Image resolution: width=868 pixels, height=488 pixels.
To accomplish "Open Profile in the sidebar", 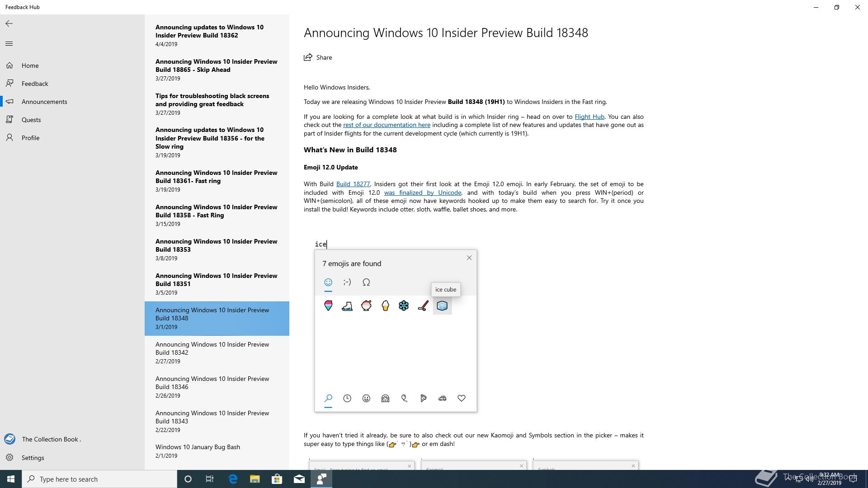I will coord(72,138).
